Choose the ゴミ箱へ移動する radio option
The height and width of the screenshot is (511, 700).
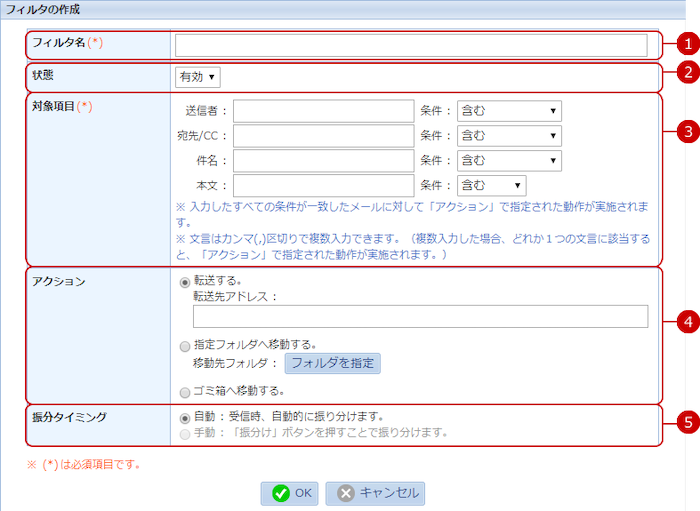click(185, 391)
